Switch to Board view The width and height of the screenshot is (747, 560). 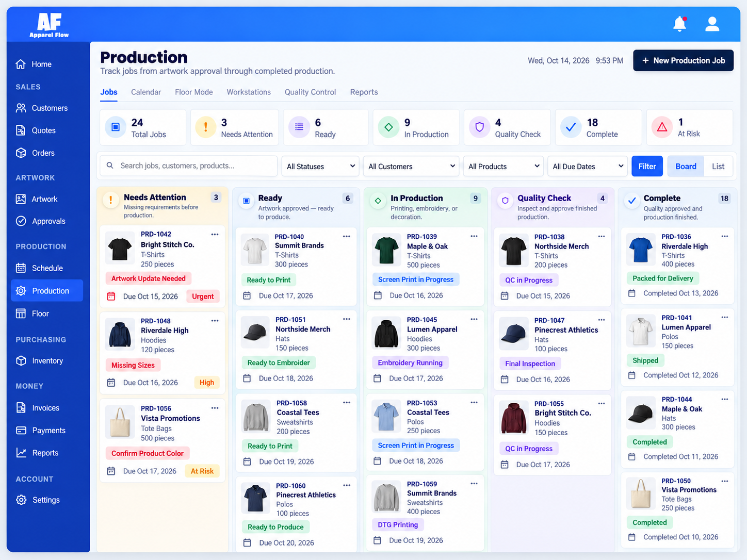pos(686,166)
